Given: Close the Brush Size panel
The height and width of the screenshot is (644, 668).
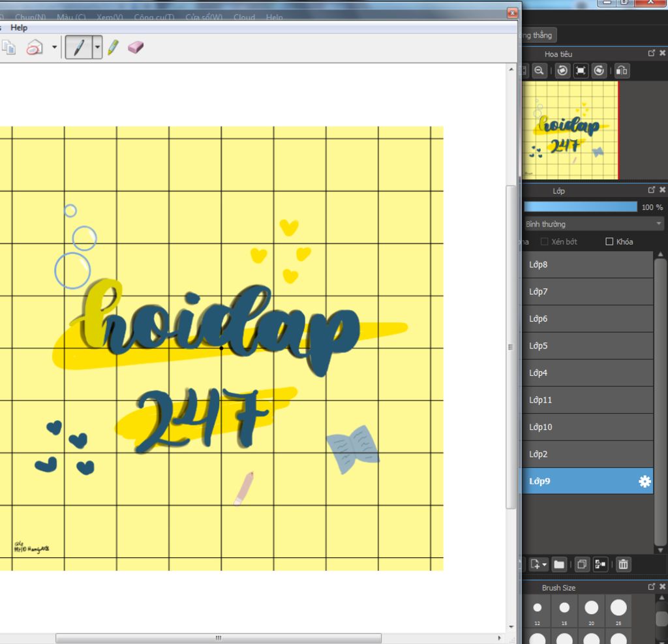Looking at the screenshot, I should tap(663, 587).
